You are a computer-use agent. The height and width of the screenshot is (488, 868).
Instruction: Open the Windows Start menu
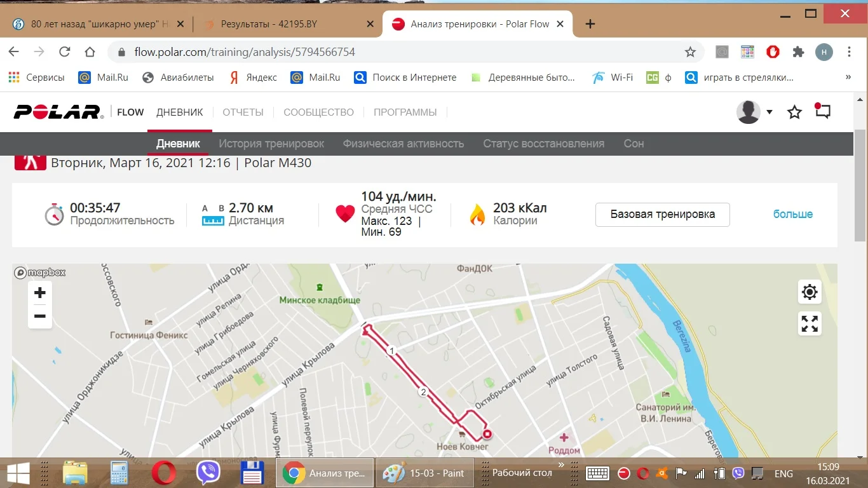click(17, 473)
